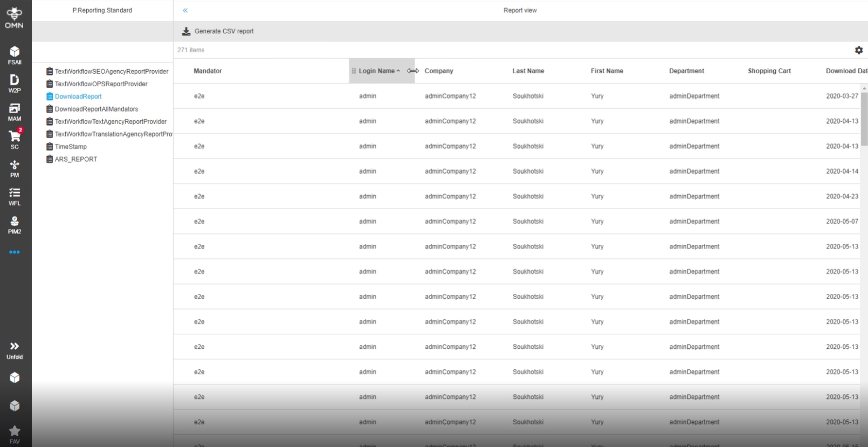The image size is (868, 447).
Task: Open the W2P module icon
Action: point(15,82)
